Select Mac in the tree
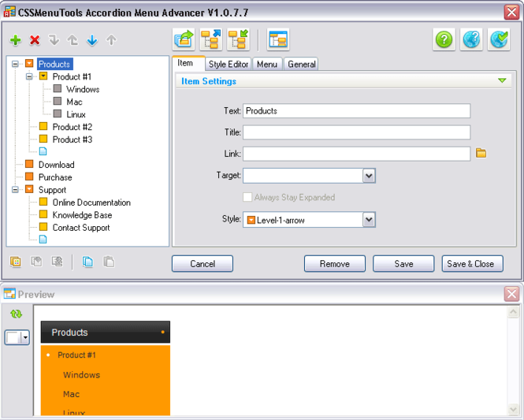524x420 pixels. point(74,102)
